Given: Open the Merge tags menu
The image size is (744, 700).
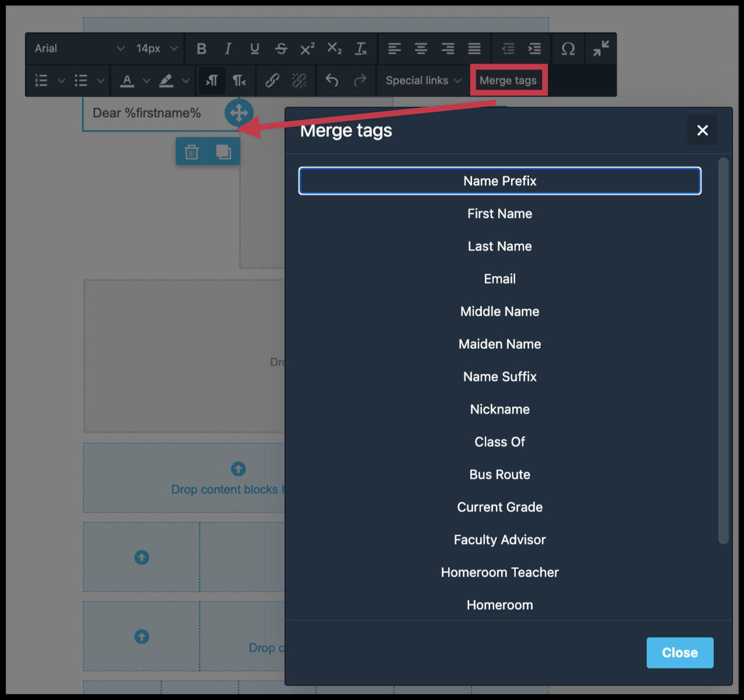Looking at the screenshot, I should point(508,80).
